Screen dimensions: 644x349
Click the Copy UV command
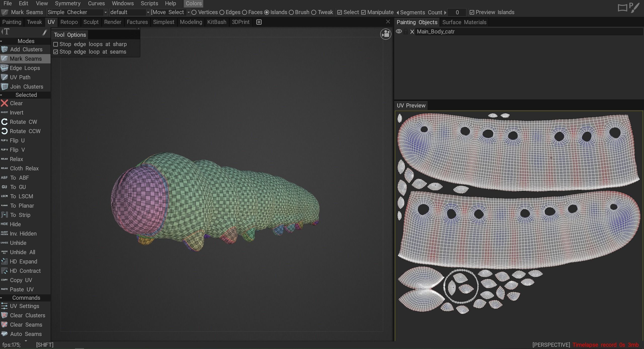click(x=21, y=280)
